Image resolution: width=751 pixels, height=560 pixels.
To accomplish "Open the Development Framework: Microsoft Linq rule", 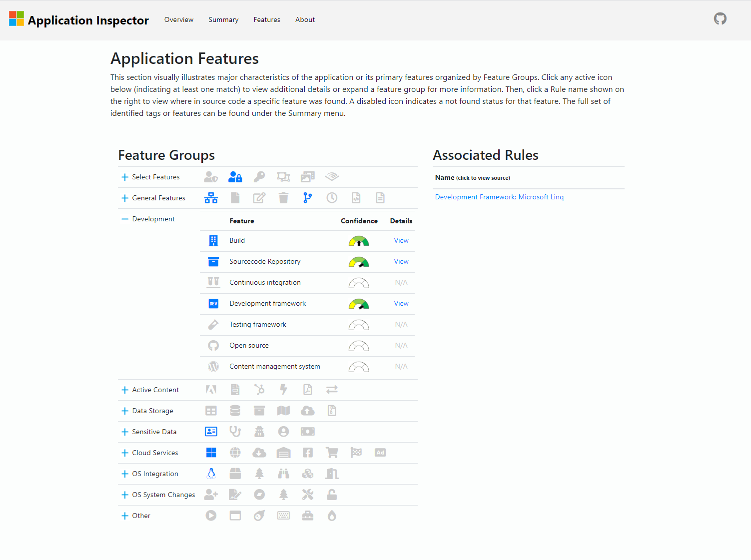I will coord(499,197).
